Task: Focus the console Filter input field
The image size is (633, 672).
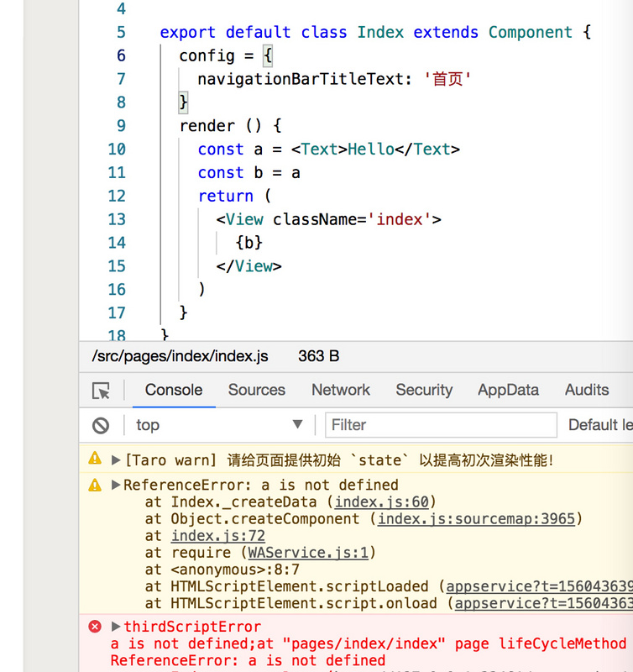Action: [441, 425]
